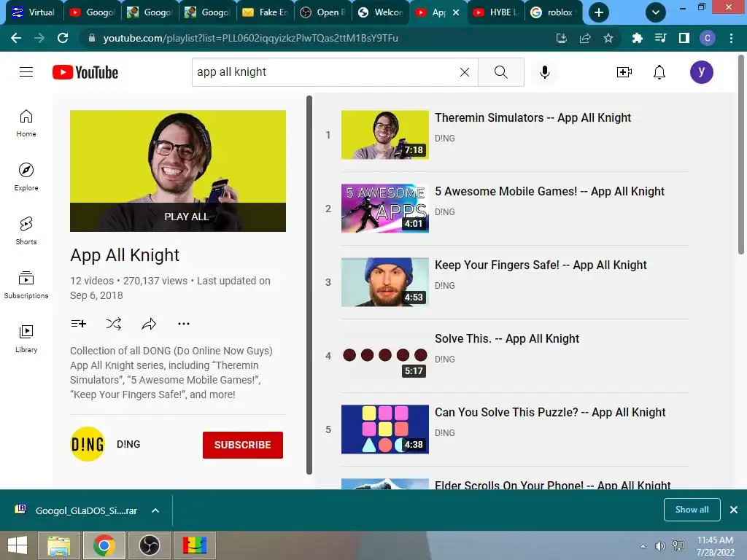Click the playlist info panel scrollbar
This screenshot has height=560, width=747.
pyautogui.click(x=309, y=285)
